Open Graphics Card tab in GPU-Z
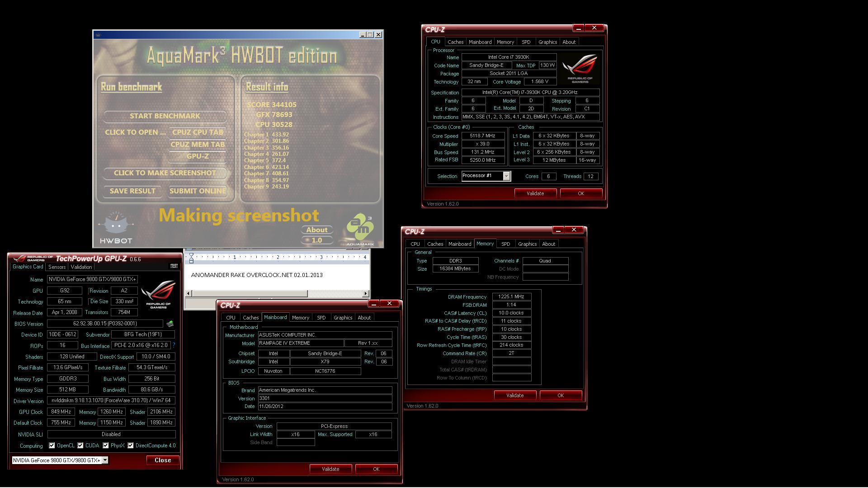 tap(28, 267)
